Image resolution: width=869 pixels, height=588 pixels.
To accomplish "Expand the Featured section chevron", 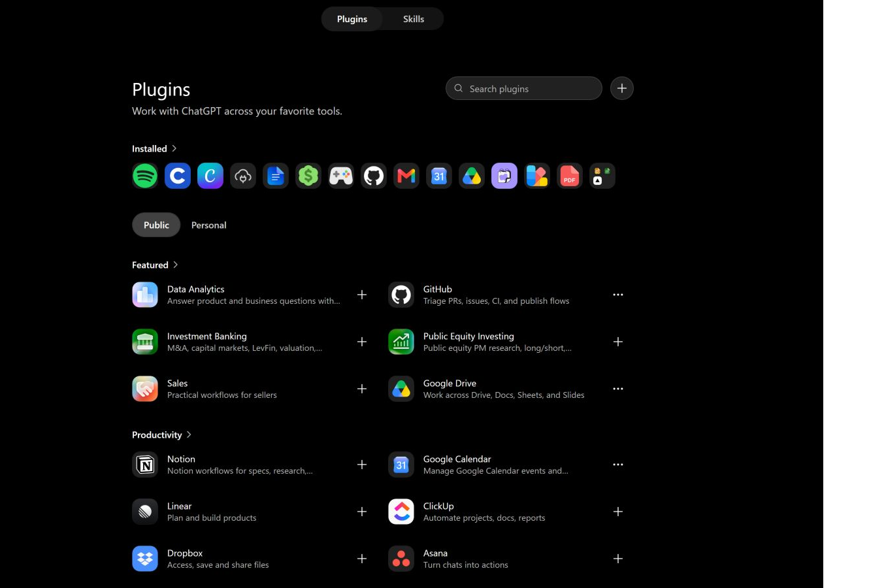I will pos(175,265).
